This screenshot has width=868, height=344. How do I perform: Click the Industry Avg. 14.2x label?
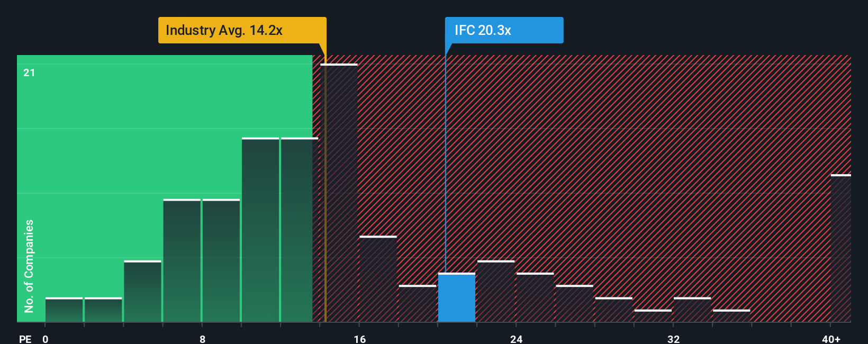coord(242,30)
